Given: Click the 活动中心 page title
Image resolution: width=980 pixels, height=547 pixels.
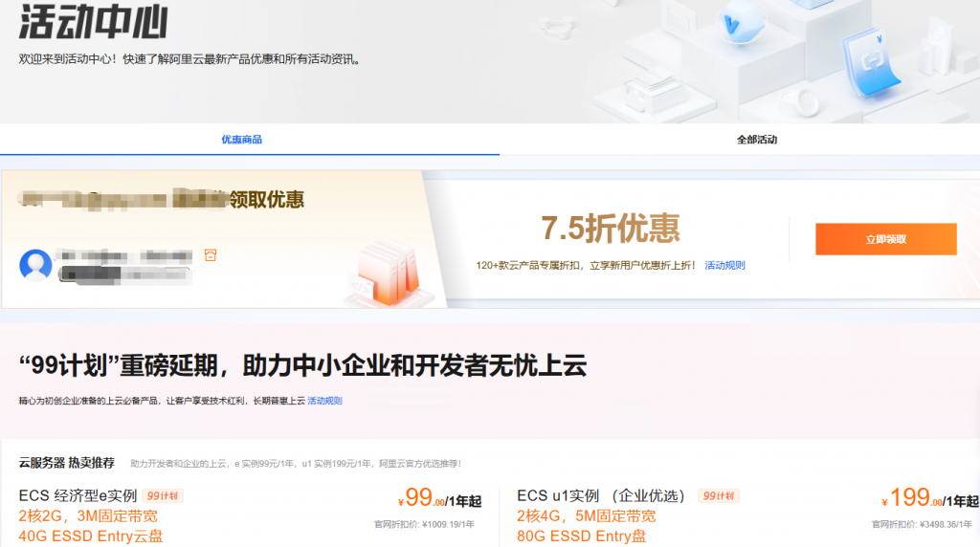Looking at the screenshot, I should tap(93, 21).
